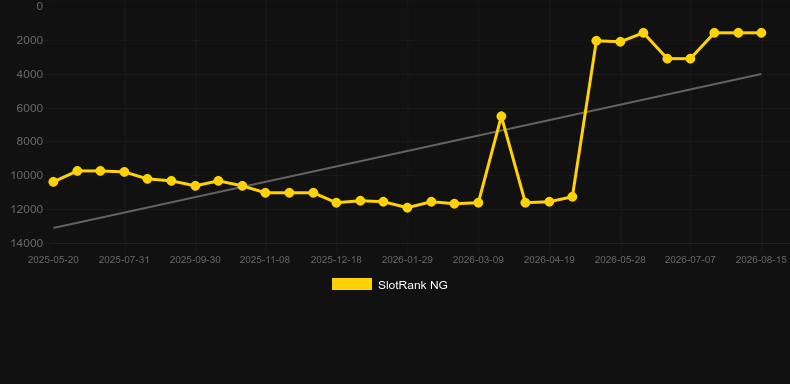Select the data point above 2025-07-31
The width and height of the screenshot is (790, 384).
[124, 172]
